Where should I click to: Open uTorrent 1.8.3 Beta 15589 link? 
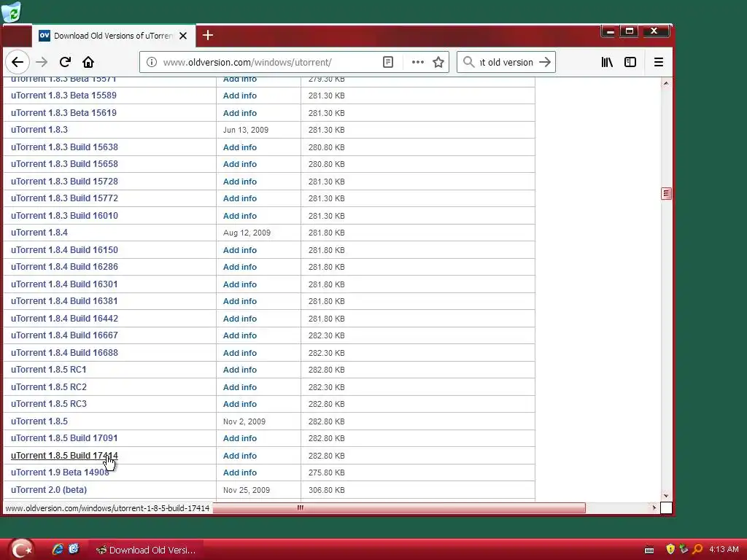[x=64, y=96]
